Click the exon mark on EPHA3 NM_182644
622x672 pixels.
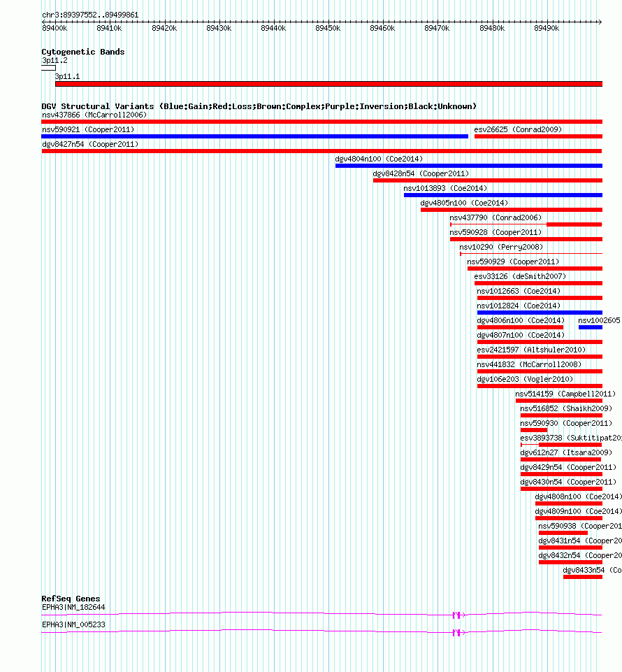pos(457,615)
